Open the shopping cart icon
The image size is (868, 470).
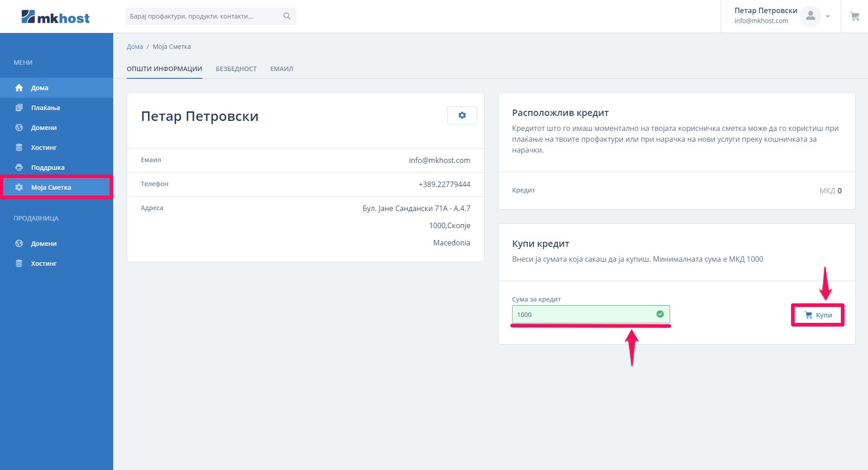[854, 16]
